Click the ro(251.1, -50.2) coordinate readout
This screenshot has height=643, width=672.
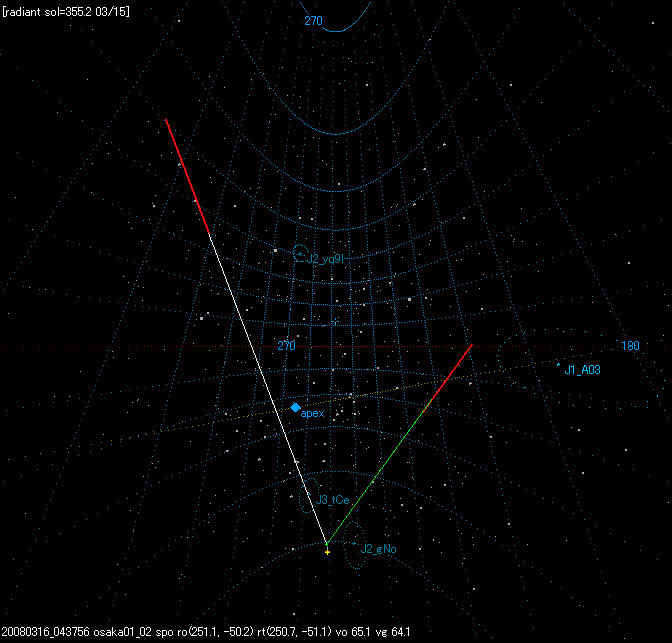tap(217, 632)
